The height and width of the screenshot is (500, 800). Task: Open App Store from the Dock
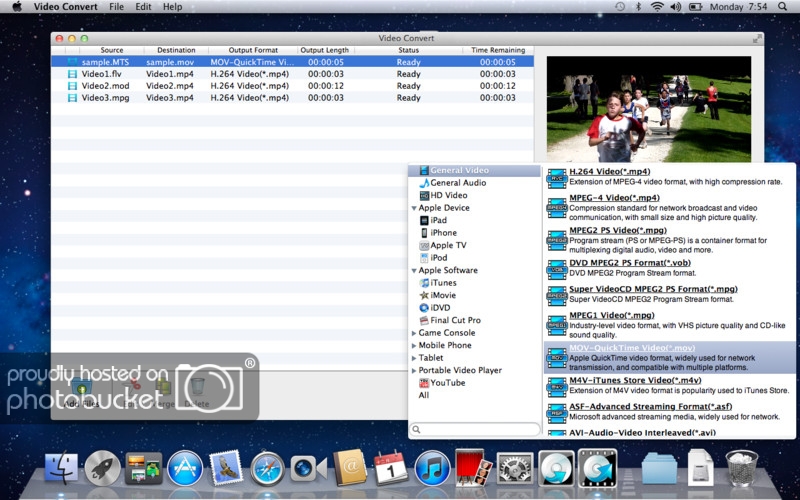185,468
